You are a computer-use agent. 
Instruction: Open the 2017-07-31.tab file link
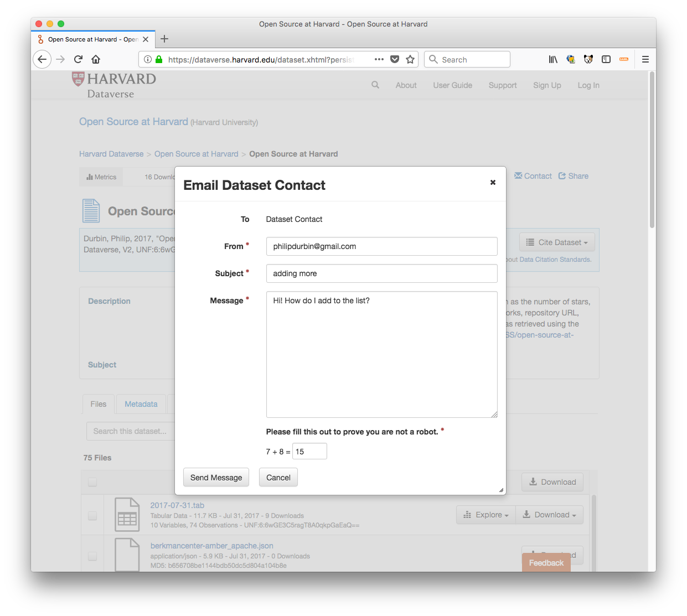click(x=177, y=505)
